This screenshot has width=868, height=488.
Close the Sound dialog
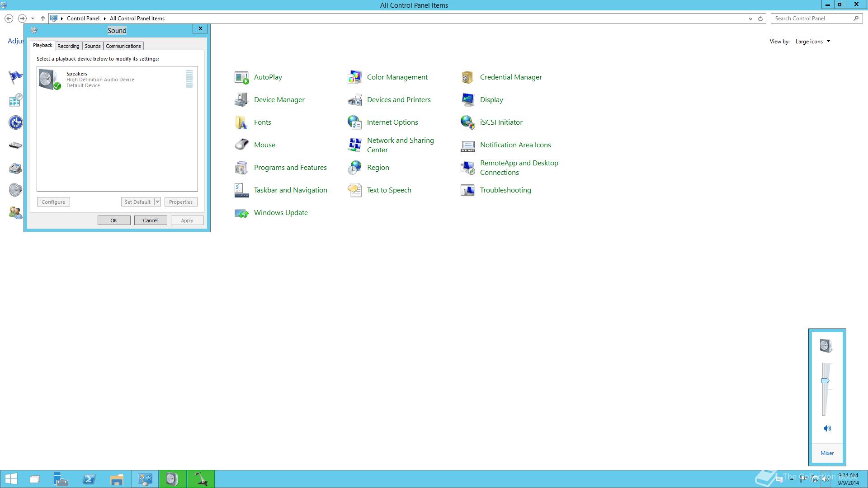click(x=200, y=28)
